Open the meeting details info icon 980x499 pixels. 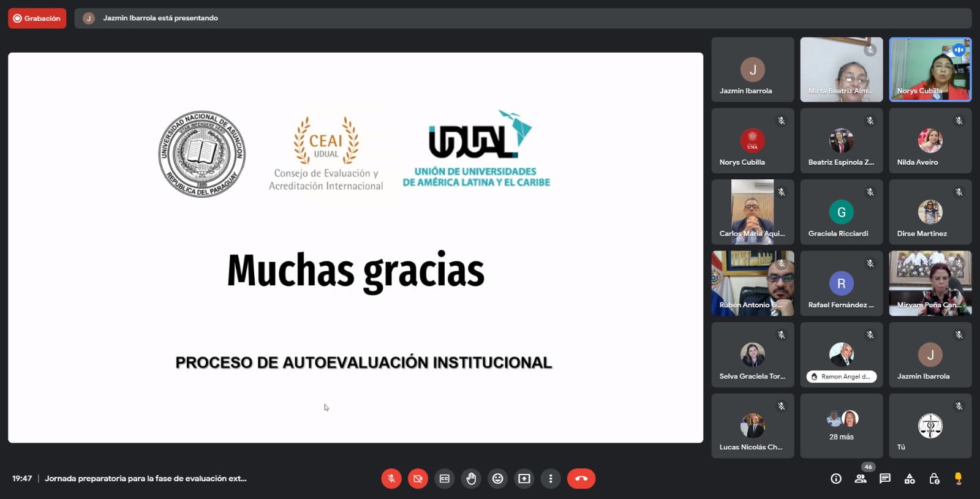click(836, 479)
